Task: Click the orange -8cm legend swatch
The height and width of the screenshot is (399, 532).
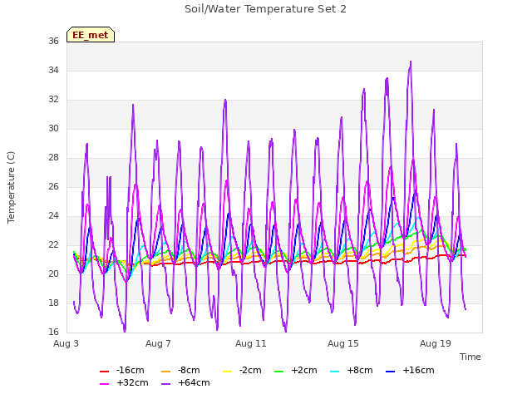Action: point(165,372)
